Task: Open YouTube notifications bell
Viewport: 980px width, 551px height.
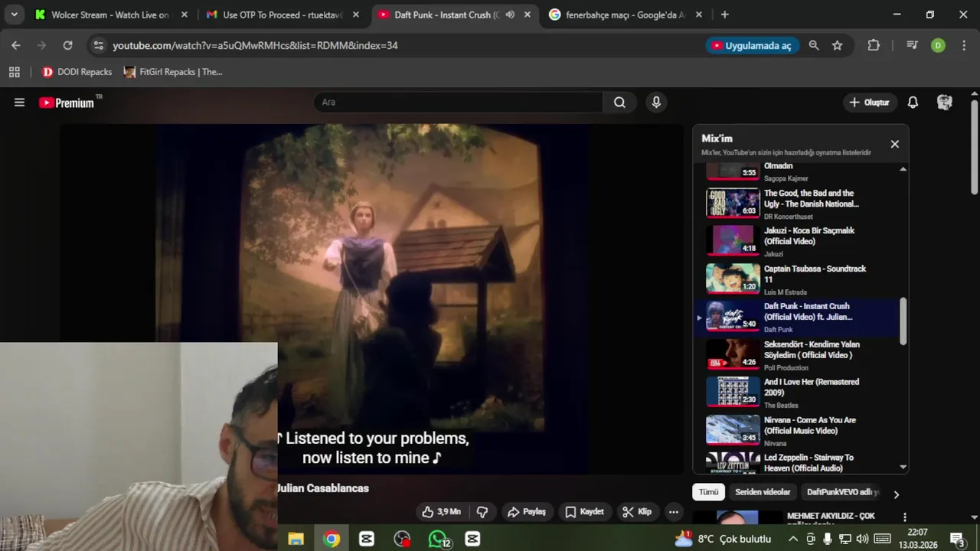Action: click(x=913, y=103)
